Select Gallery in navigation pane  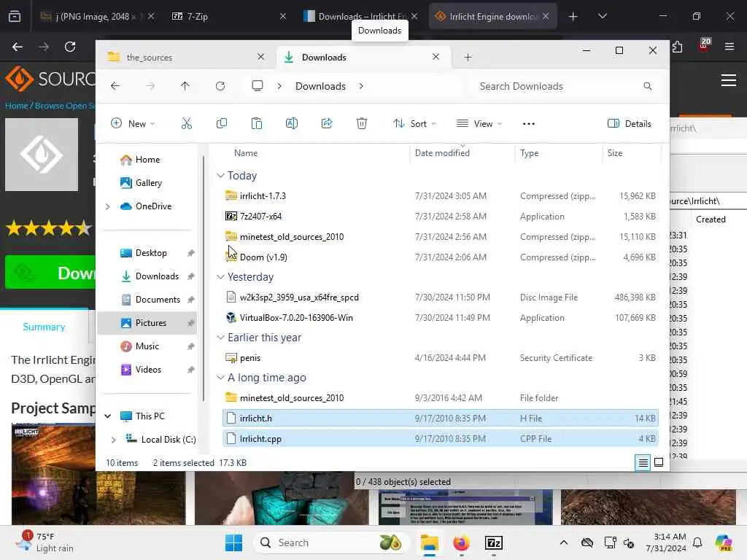[x=148, y=183]
